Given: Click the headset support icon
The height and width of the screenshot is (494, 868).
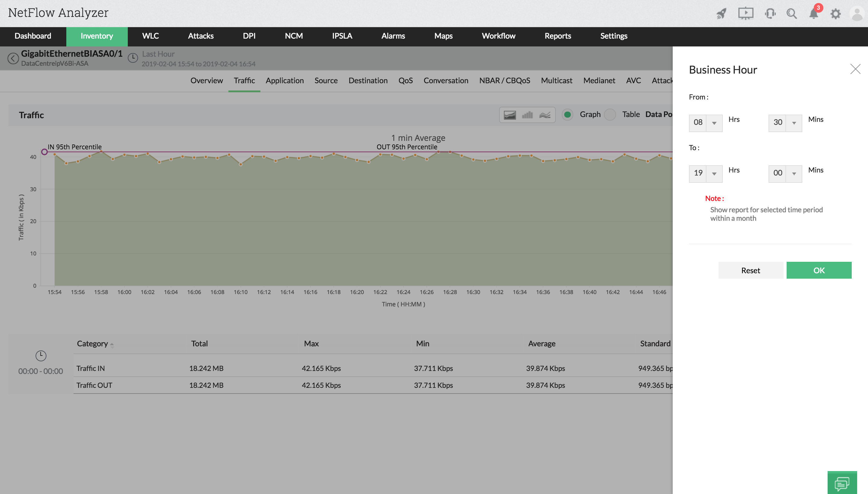Looking at the screenshot, I should click(770, 14).
